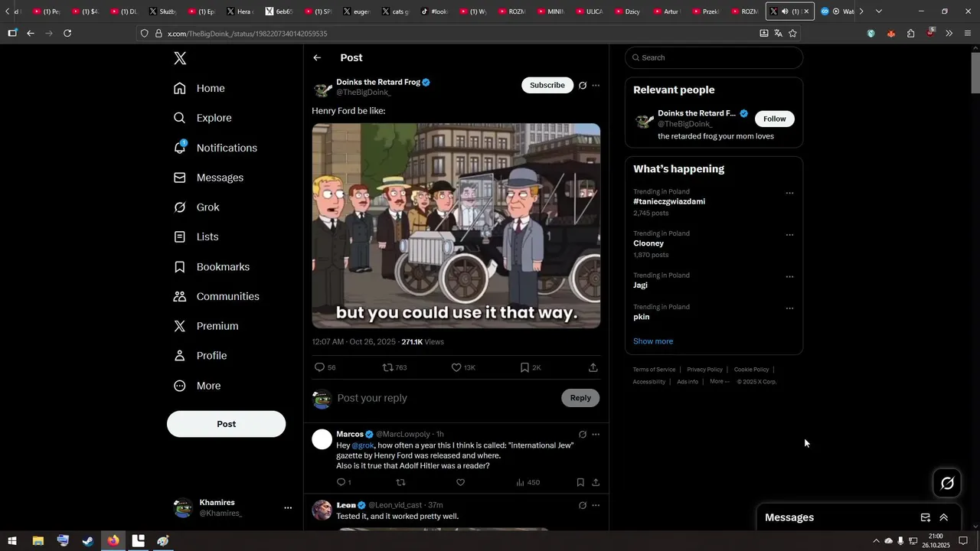Compose new message in Messages drawer
This screenshot has width=980, height=551.
(x=925, y=517)
